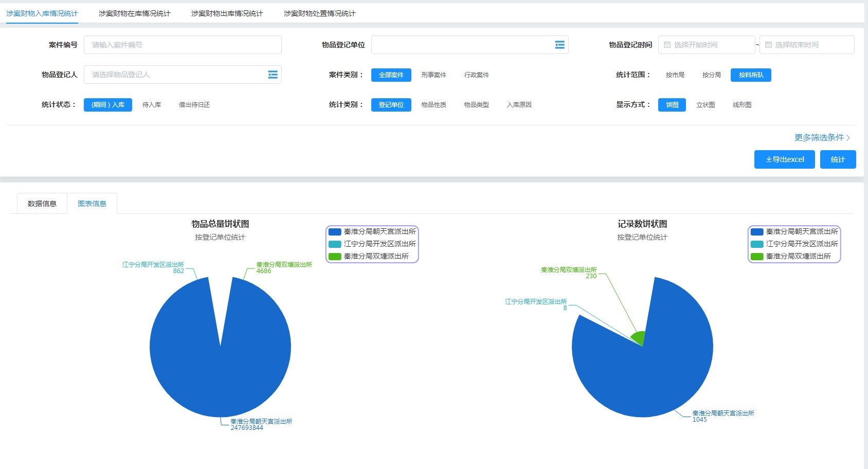868x469 pixels.
Task: Switch display mode to 线形图
Action: [742, 105]
